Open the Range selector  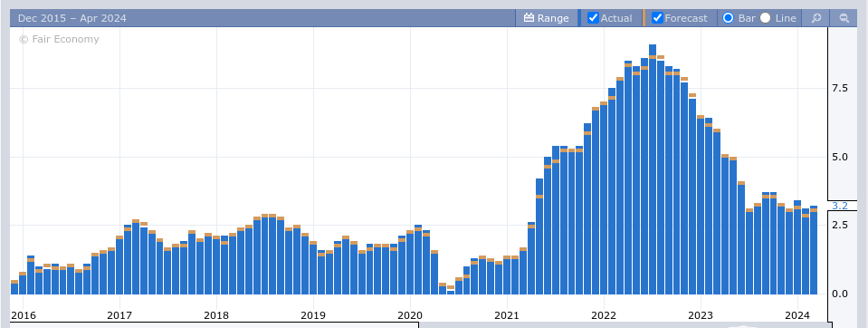(x=546, y=18)
